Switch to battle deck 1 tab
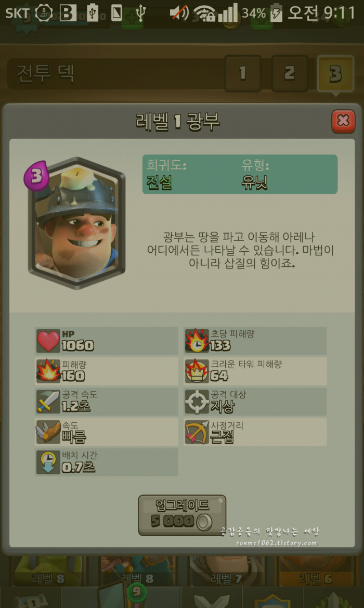The image size is (364, 608). coord(243,73)
